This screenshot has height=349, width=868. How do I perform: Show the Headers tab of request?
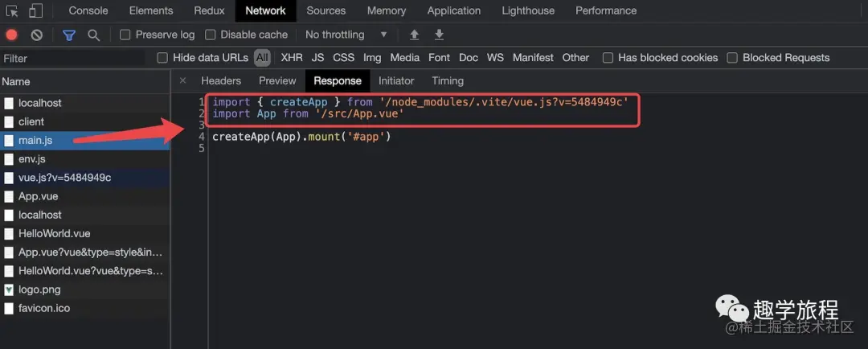pos(221,81)
